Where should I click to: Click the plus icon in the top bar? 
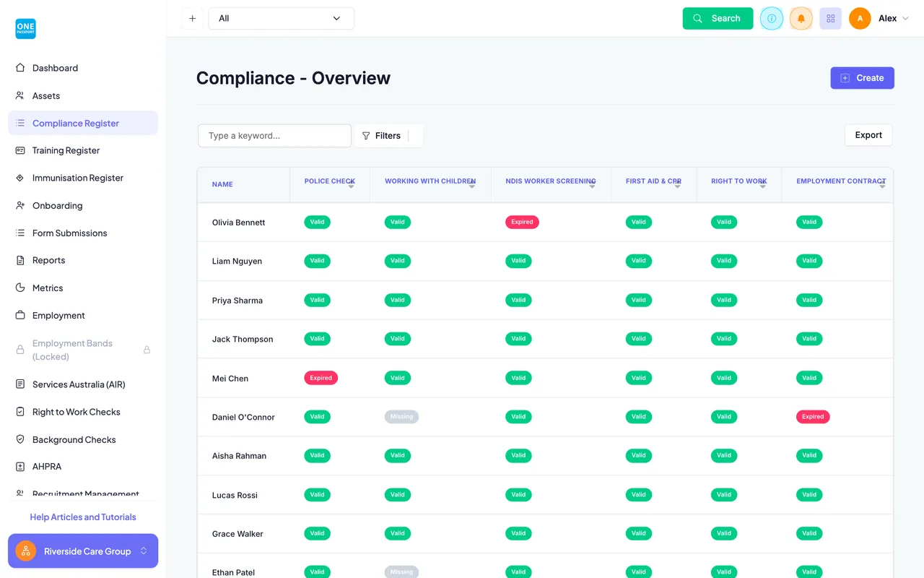tap(192, 19)
